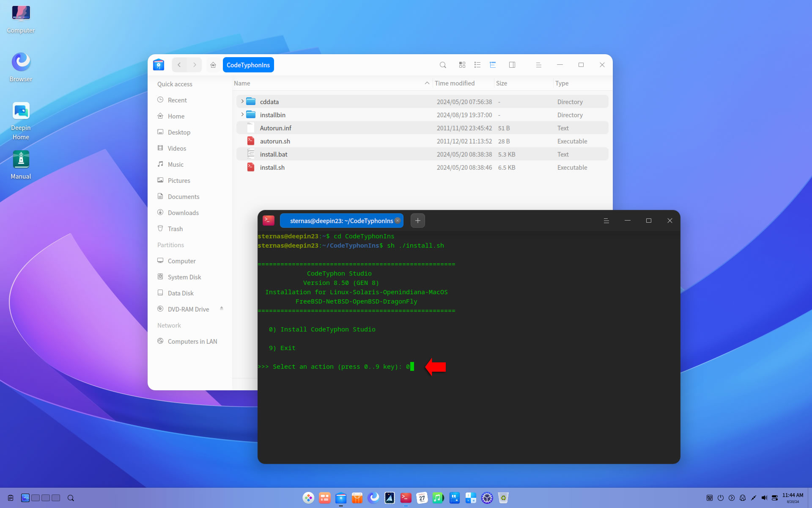Open the Computer desktop icon
This screenshot has height=508, width=812.
pyautogui.click(x=21, y=19)
